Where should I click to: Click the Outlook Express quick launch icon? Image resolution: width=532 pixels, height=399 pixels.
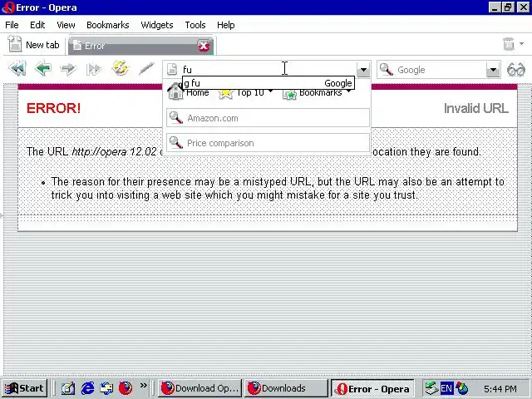(106, 388)
